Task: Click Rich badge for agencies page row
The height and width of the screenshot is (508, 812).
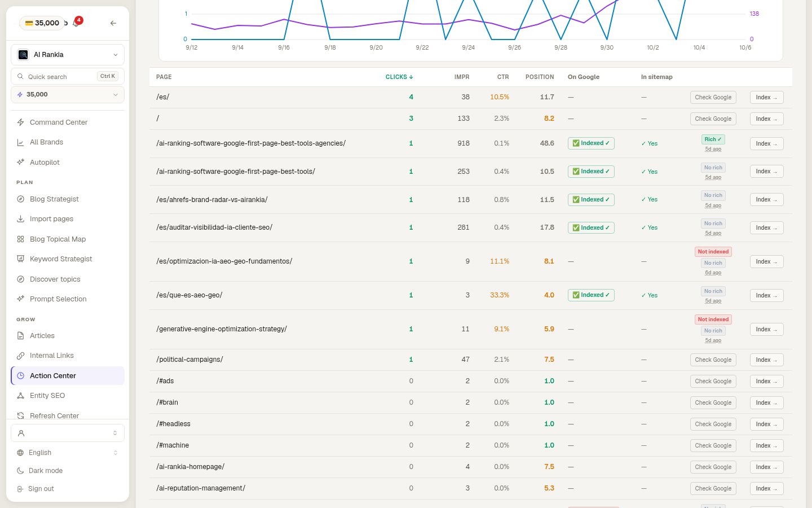Action: point(713,139)
